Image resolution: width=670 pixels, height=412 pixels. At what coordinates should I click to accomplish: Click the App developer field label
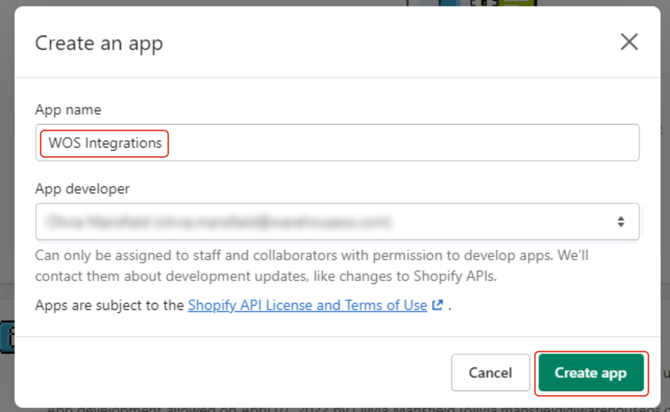(x=83, y=187)
